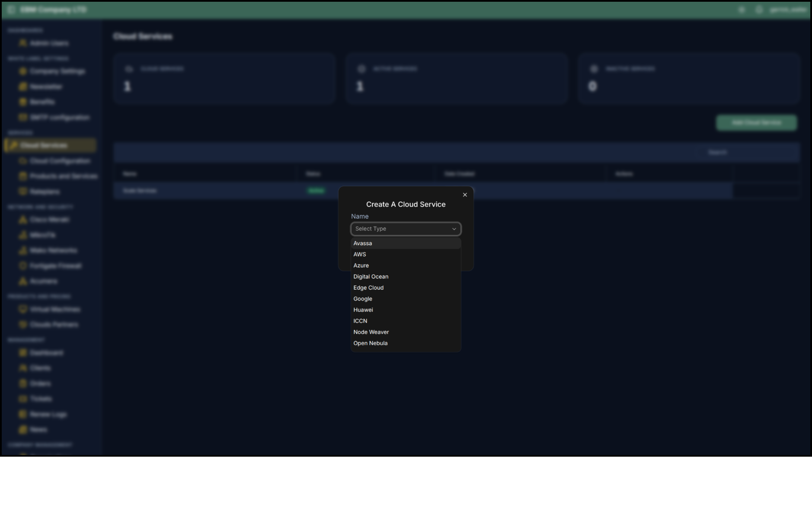Select the AWS option

pyautogui.click(x=406, y=255)
